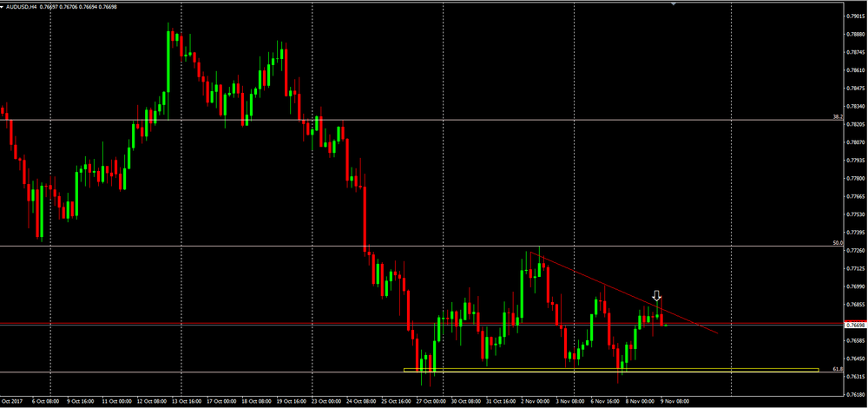Image resolution: width=868 pixels, height=408 pixels.
Task: Click the 0.77125 price scale value
Action: coord(857,268)
